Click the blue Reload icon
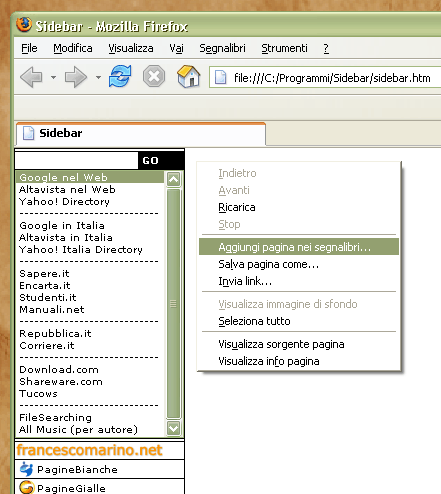 click(120, 76)
